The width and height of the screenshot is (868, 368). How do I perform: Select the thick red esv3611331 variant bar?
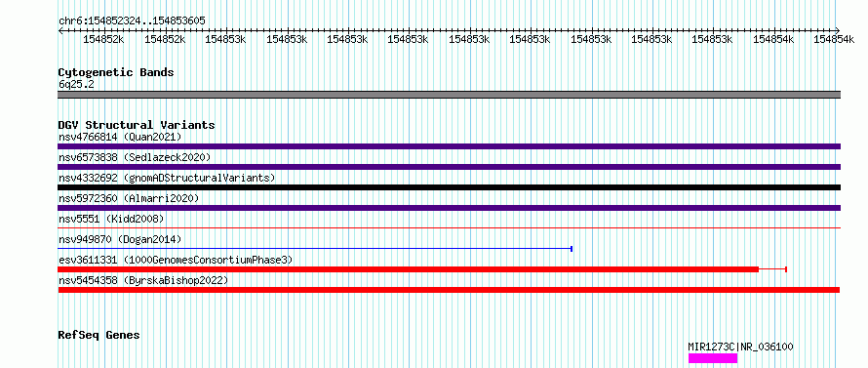tap(408, 269)
